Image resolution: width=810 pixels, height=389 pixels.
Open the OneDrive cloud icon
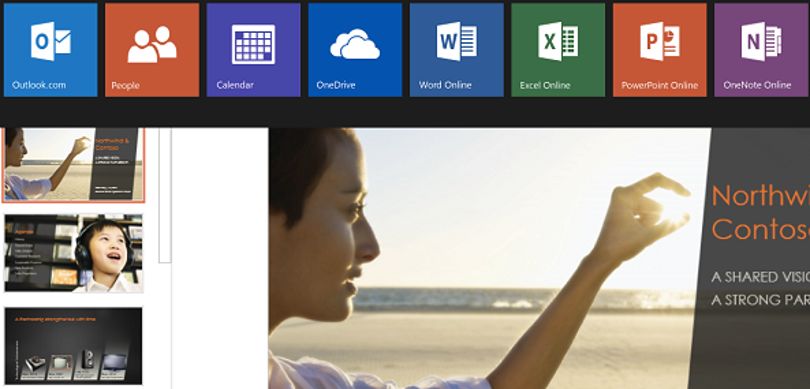355,44
